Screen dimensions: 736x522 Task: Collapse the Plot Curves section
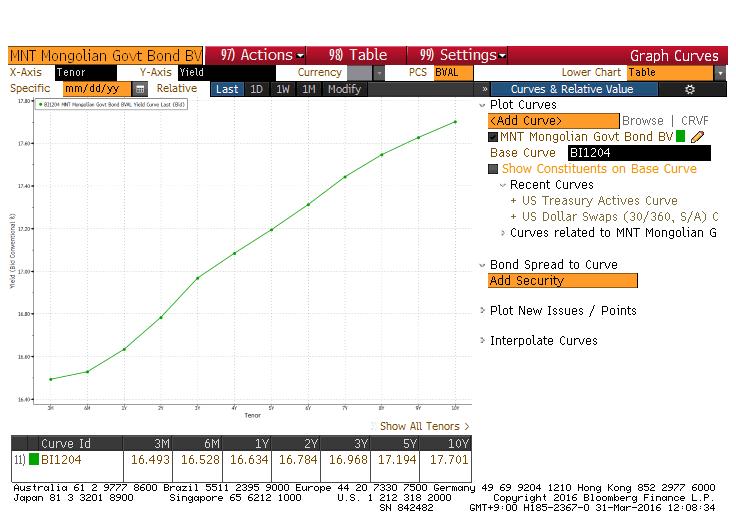[x=482, y=105]
